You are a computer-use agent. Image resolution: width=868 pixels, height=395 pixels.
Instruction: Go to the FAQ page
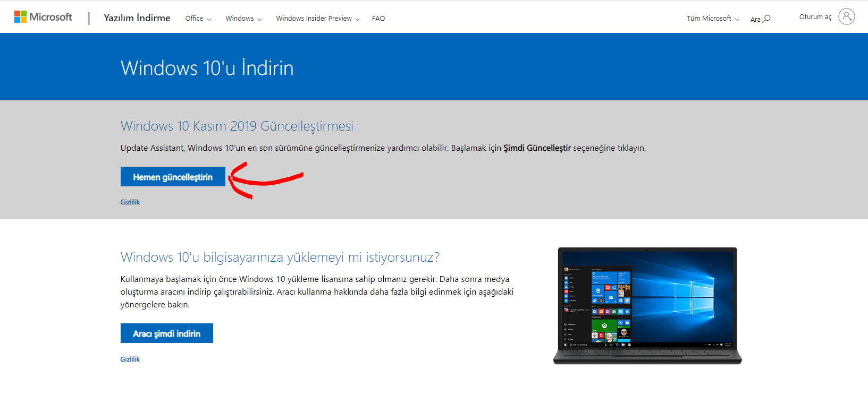click(x=378, y=19)
